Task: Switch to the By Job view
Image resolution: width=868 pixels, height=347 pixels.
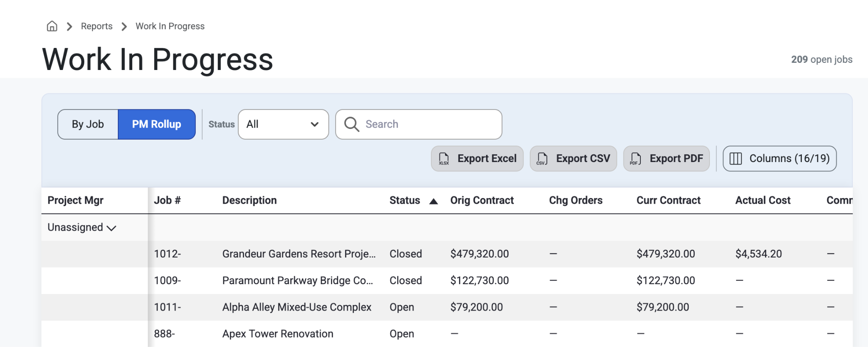Action: (88, 124)
